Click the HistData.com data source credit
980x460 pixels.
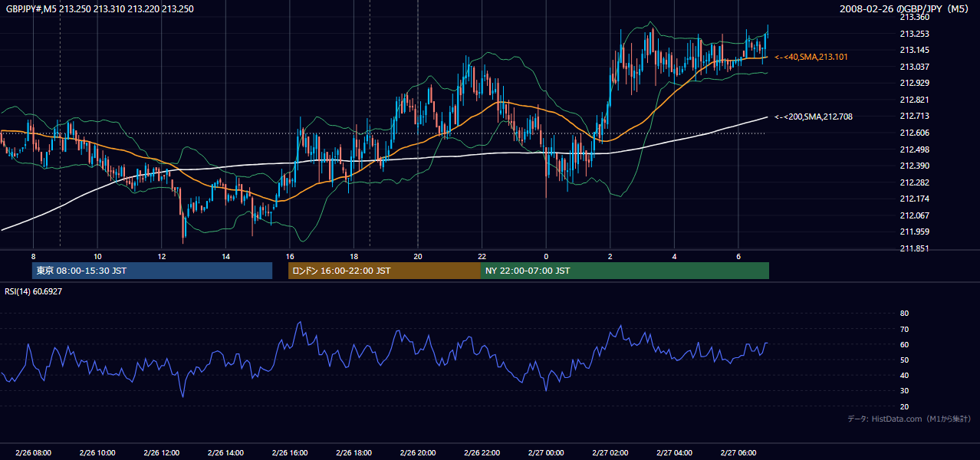point(909,419)
